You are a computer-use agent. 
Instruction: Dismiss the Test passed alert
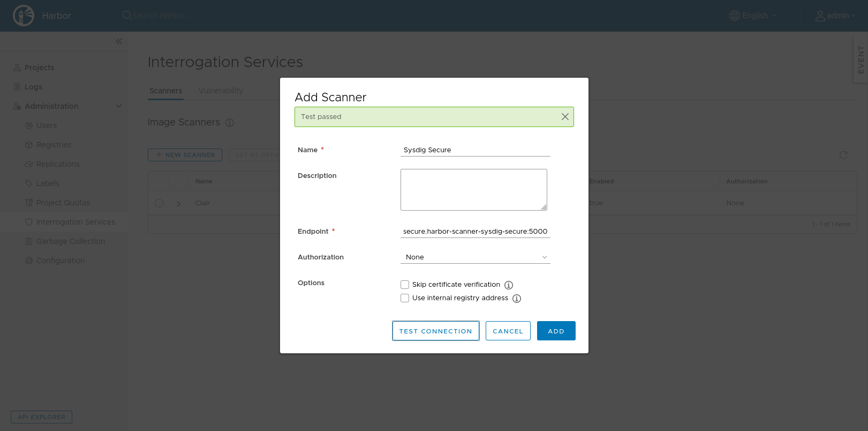565,117
